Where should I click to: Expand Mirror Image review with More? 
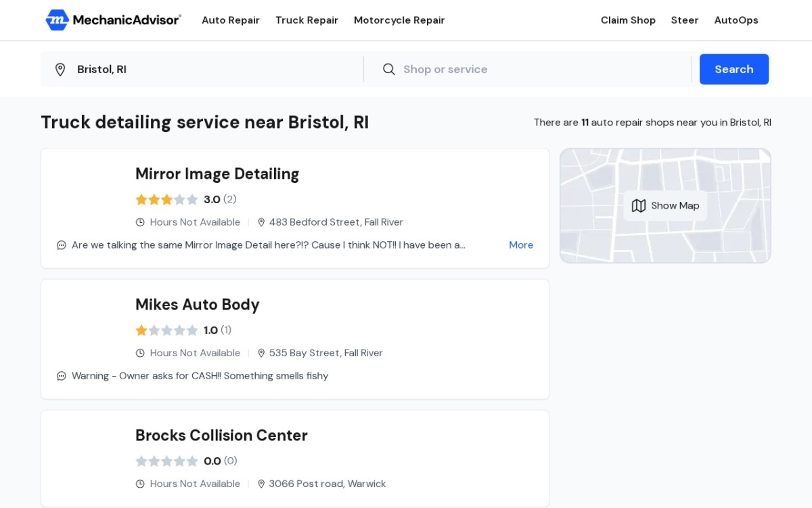coord(521,245)
